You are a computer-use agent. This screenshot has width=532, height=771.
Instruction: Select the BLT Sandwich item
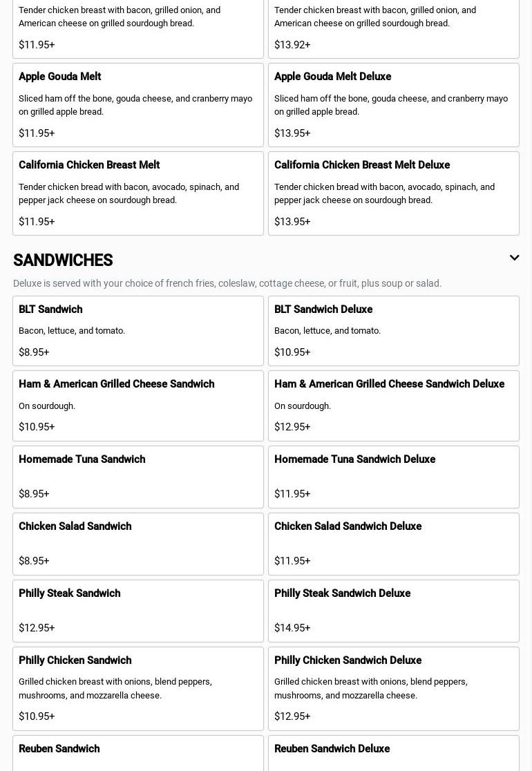137,331
